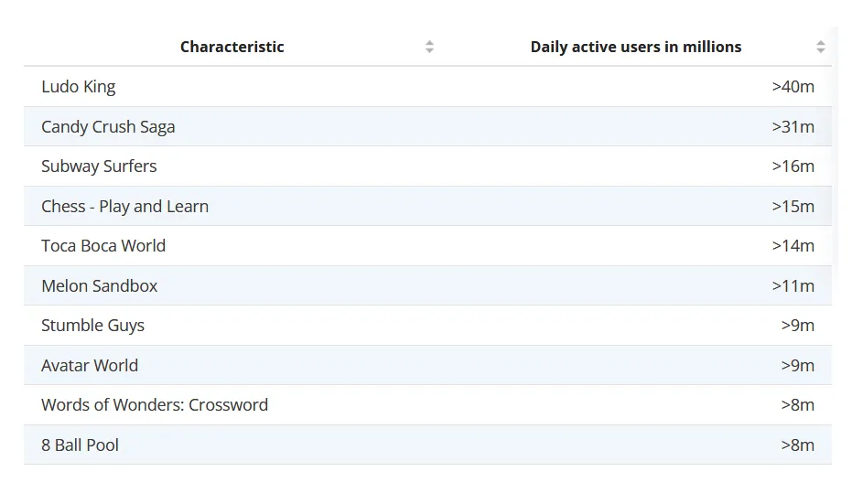The image size is (852, 504).
Task: Click the 8 Ball Pool entry
Action: click(80, 445)
